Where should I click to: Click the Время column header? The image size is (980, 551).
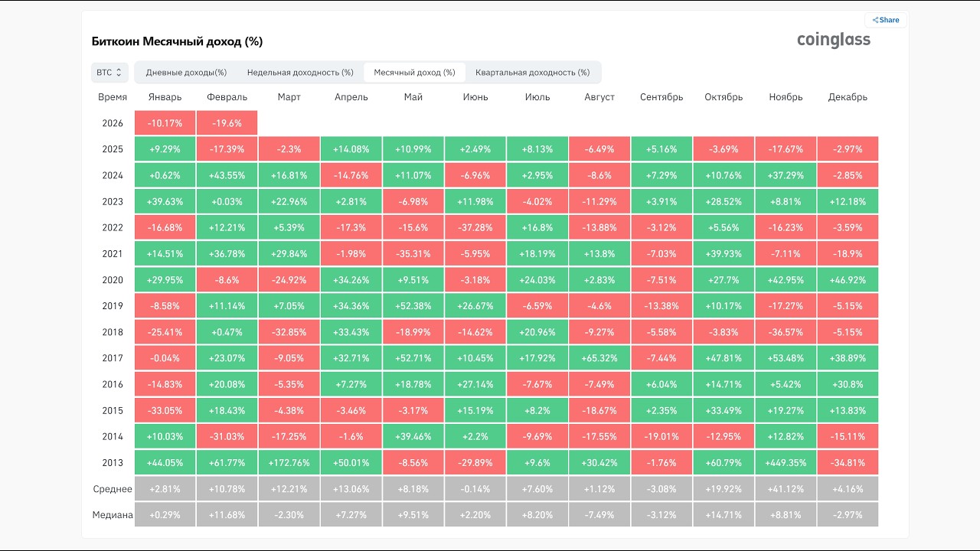(113, 97)
